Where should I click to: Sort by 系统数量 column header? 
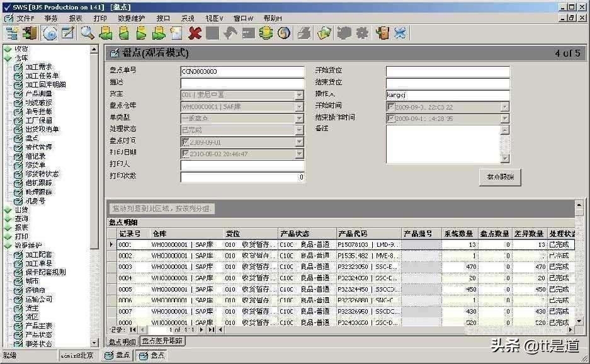[x=458, y=234]
